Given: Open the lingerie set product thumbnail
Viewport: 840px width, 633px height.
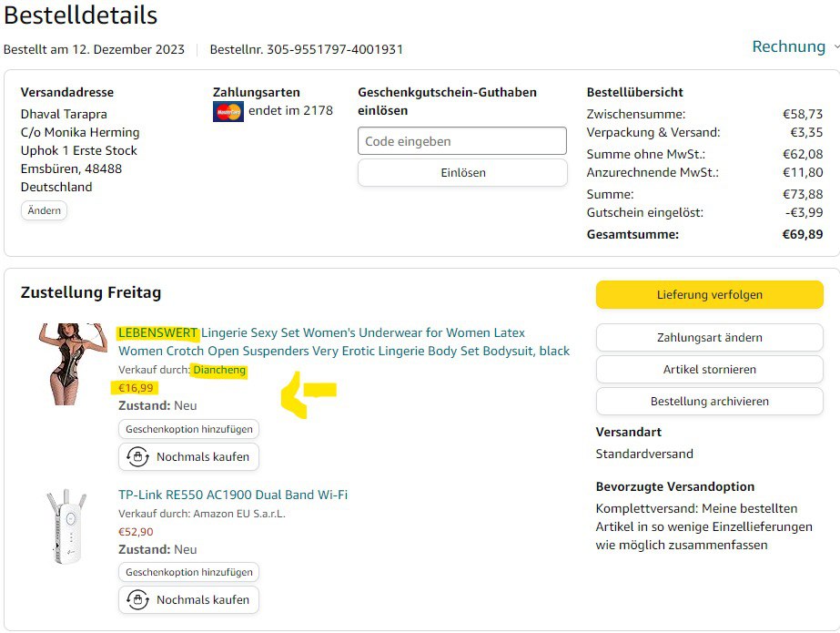Looking at the screenshot, I should click(x=73, y=363).
